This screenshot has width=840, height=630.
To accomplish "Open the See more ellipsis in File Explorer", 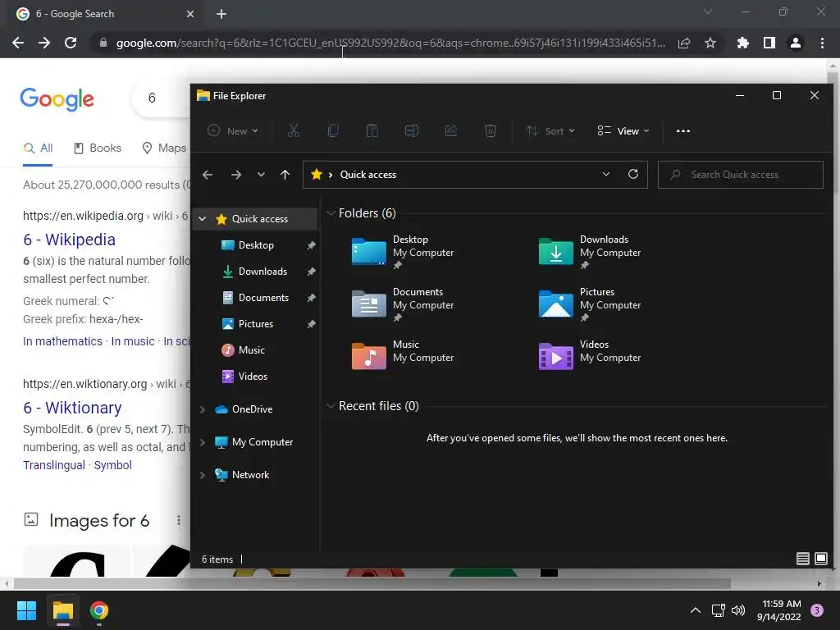I will [x=683, y=130].
